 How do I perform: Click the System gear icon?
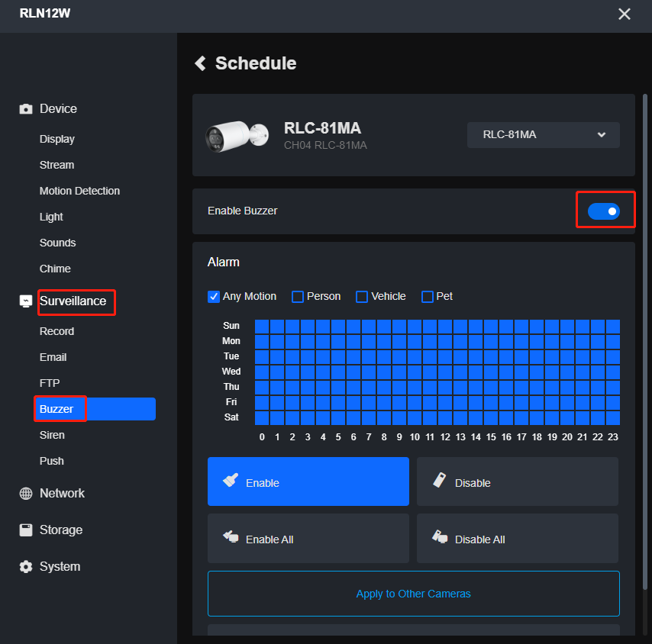pyautogui.click(x=26, y=566)
